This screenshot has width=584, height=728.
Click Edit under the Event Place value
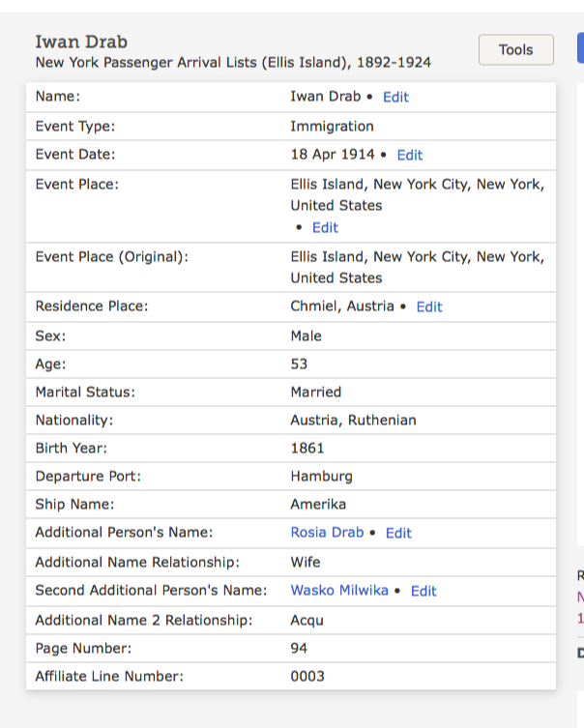tap(325, 227)
